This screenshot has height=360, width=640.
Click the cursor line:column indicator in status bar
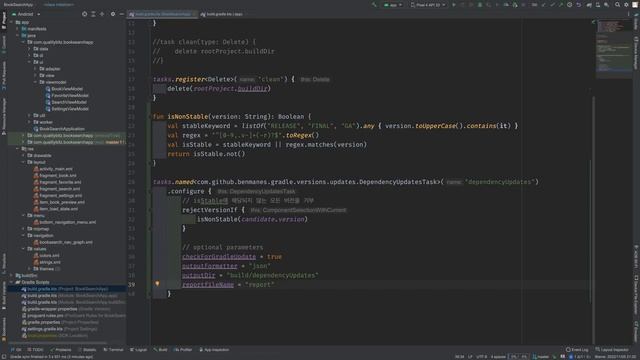pyautogui.click(x=459, y=357)
